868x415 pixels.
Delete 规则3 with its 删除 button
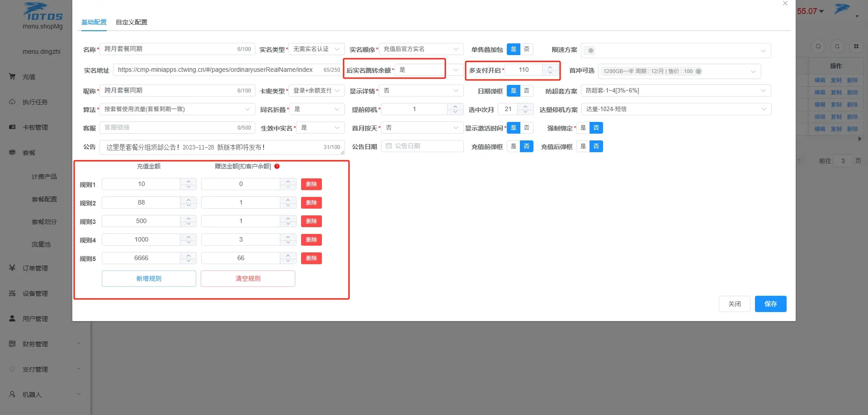[311, 221]
